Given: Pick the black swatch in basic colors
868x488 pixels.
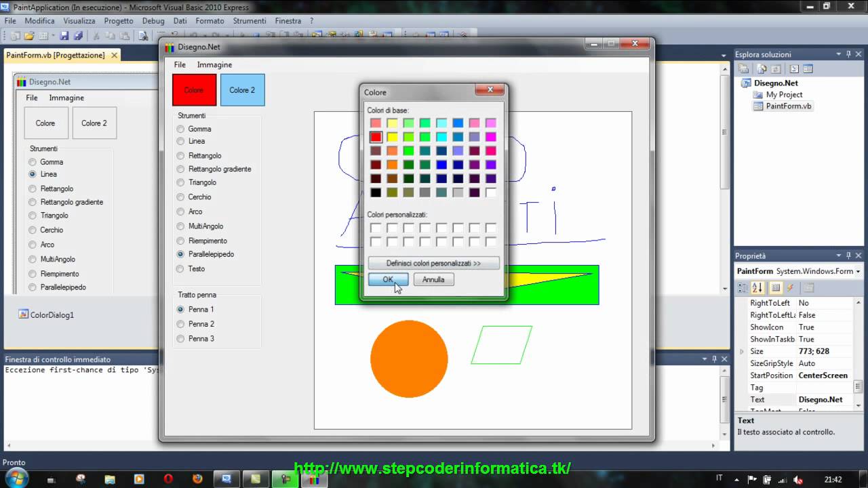Looking at the screenshot, I should [376, 192].
